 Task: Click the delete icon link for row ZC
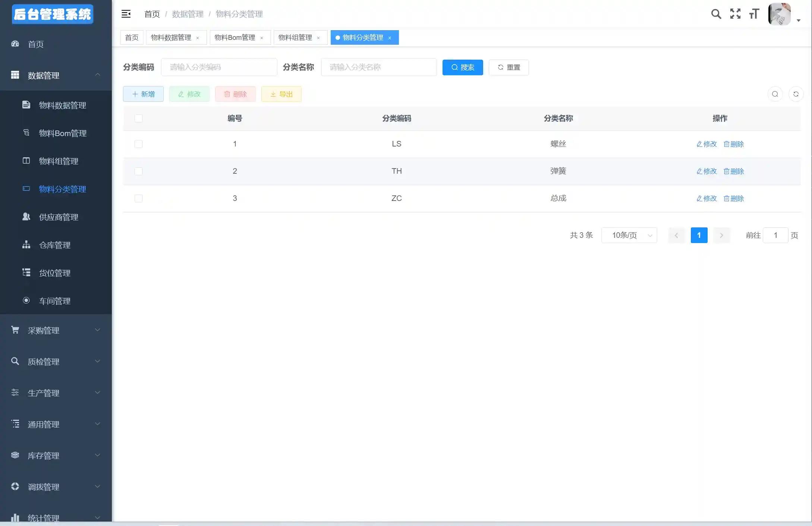coord(733,198)
